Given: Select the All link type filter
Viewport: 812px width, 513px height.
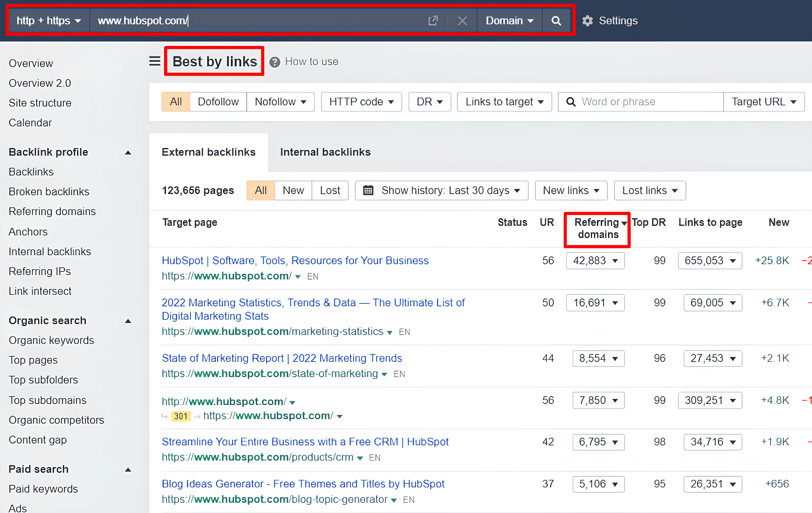Looking at the screenshot, I should pos(176,102).
